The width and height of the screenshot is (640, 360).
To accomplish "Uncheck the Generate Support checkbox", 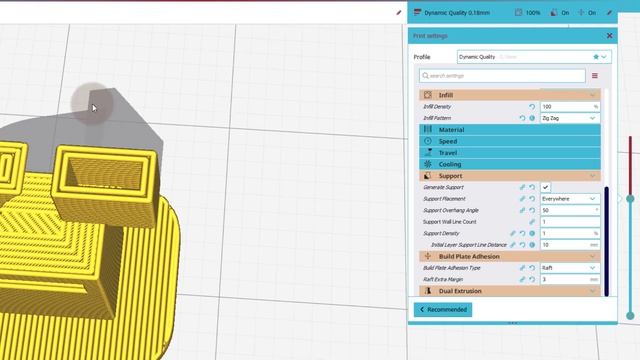I will [545, 187].
